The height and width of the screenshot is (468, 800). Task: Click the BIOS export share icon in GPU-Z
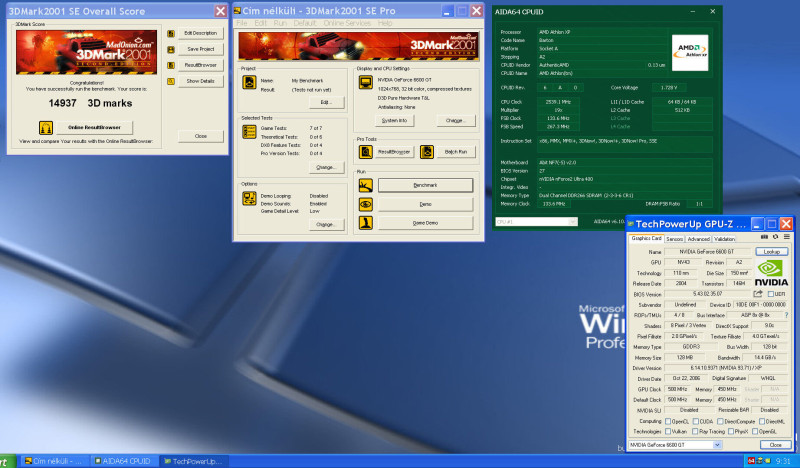[758, 293]
